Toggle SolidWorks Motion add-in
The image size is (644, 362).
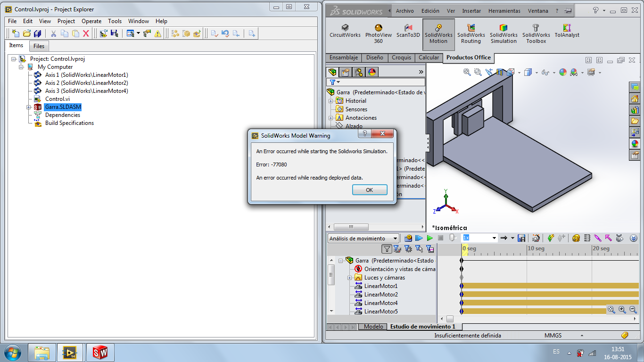(438, 34)
